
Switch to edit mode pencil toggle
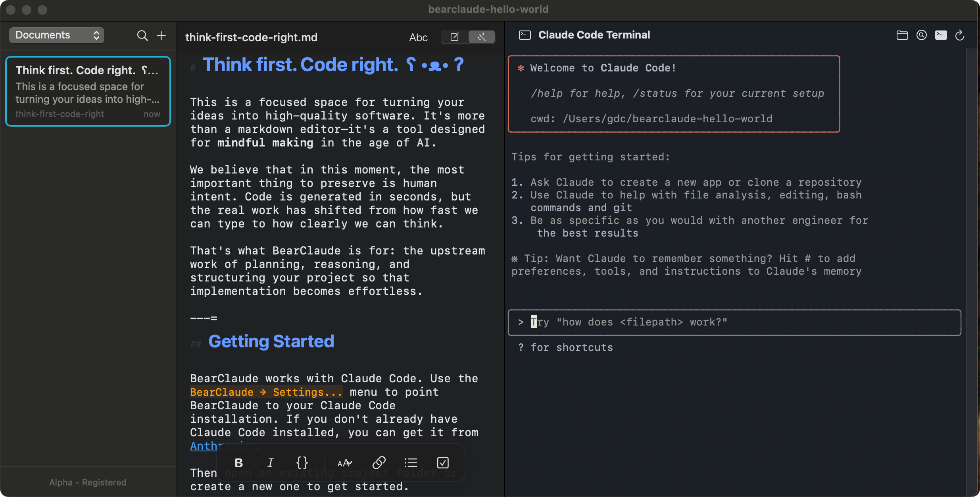[455, 37]
